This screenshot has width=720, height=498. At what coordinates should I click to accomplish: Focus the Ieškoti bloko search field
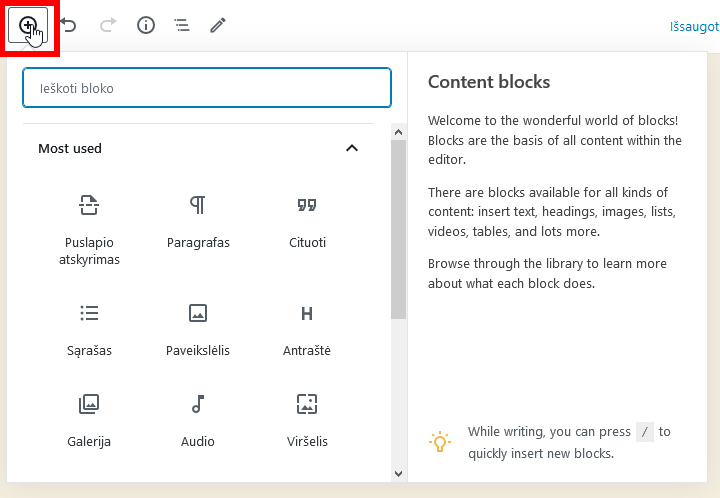207,88
